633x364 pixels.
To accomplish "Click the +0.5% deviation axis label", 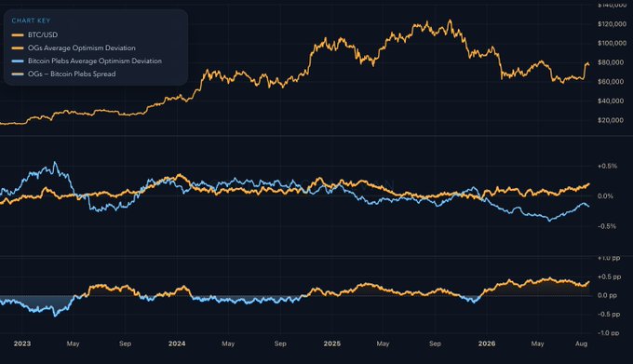I will pos(608,166).
